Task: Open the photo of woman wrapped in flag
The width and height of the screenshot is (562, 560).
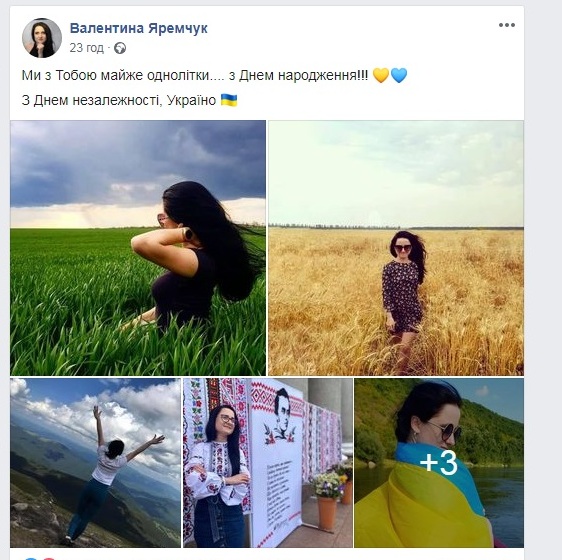Action: 439,462
